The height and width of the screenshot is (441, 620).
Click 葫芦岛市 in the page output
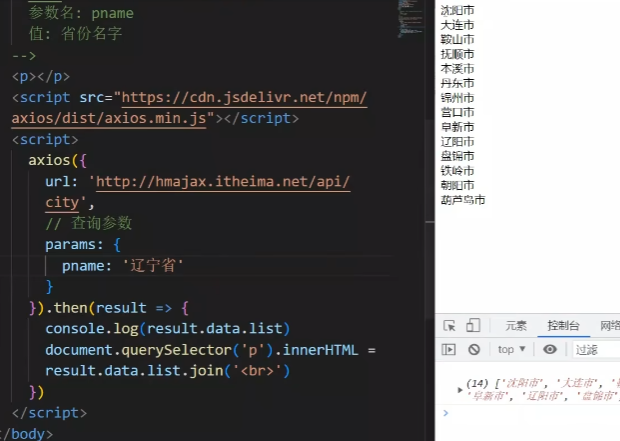tap(463, 200)
